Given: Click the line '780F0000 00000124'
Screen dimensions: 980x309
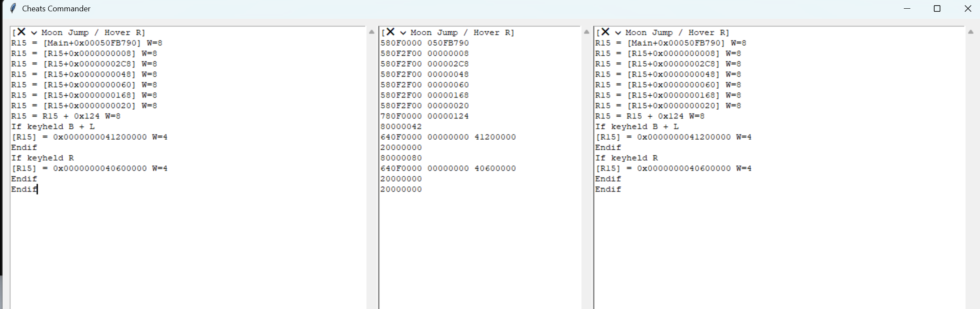Looking at the screenshot, I should 424,116.
